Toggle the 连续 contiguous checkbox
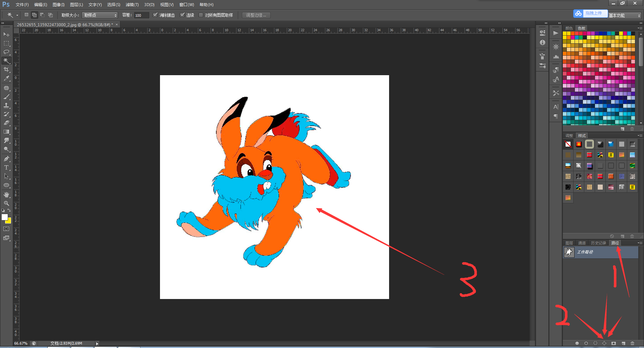The width and height of the screenshot is (644, 348). tap(182, 15)
